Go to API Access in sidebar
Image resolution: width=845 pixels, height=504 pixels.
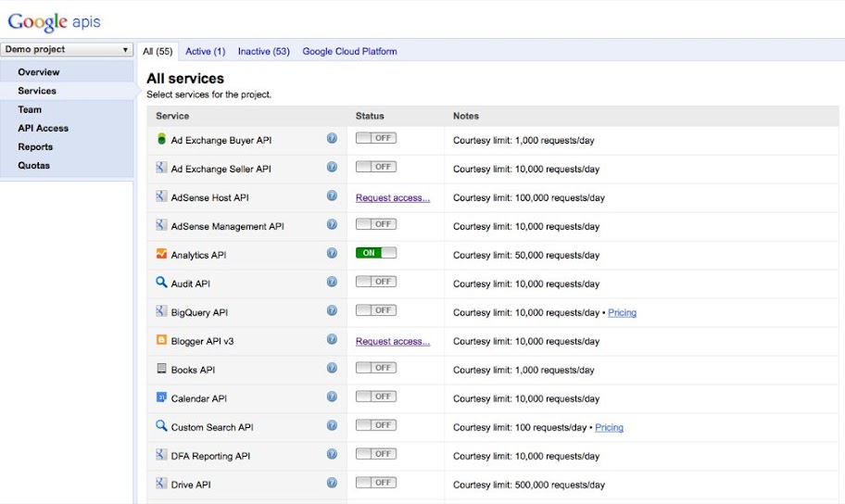click(43, 128)
